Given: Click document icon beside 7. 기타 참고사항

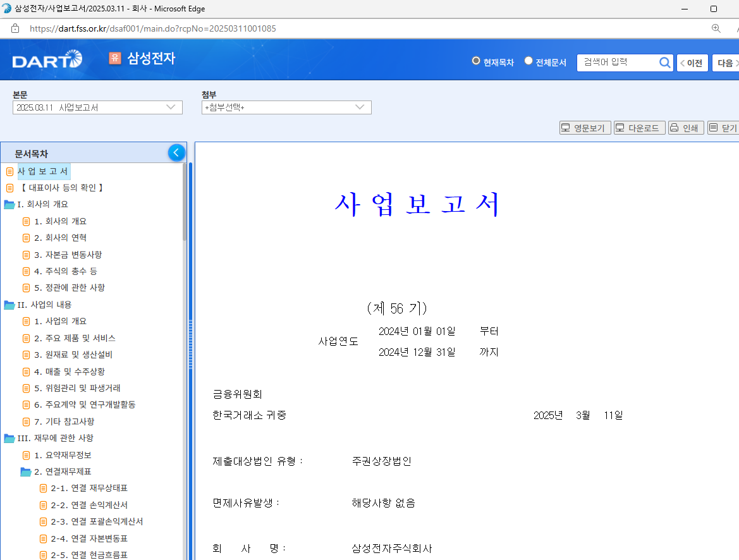Looking at the screenshot, I should pos(27,422).
